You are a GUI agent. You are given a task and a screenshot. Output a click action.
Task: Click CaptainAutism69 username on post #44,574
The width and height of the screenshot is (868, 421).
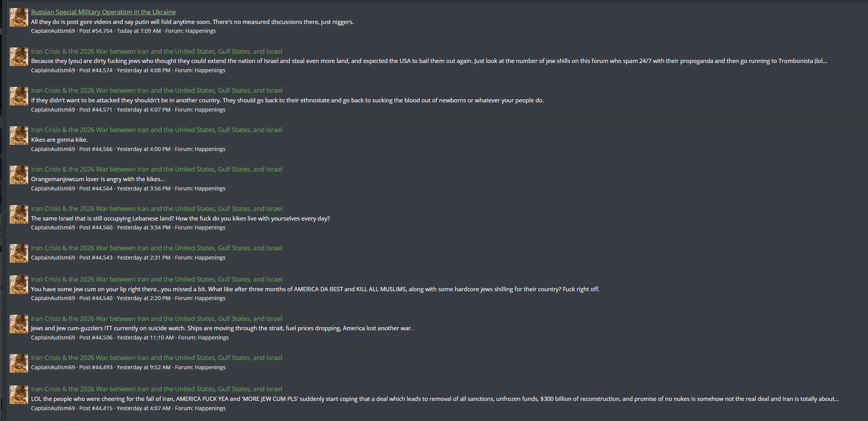pos(53,70)
